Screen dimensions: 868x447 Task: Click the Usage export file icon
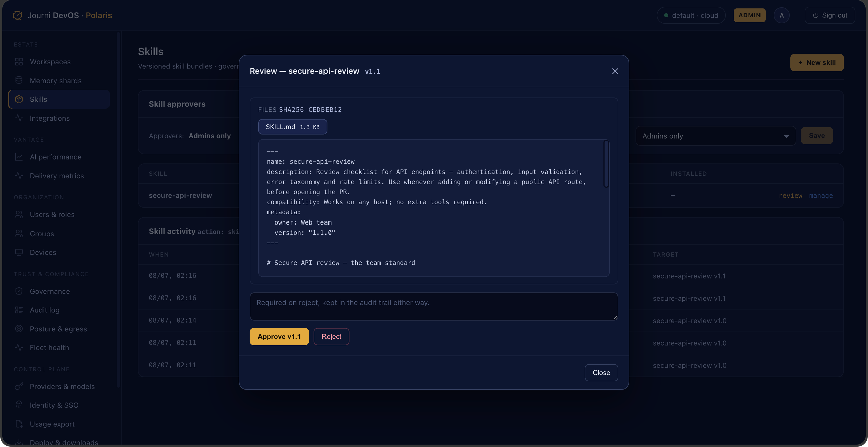(x=19, y=424)
